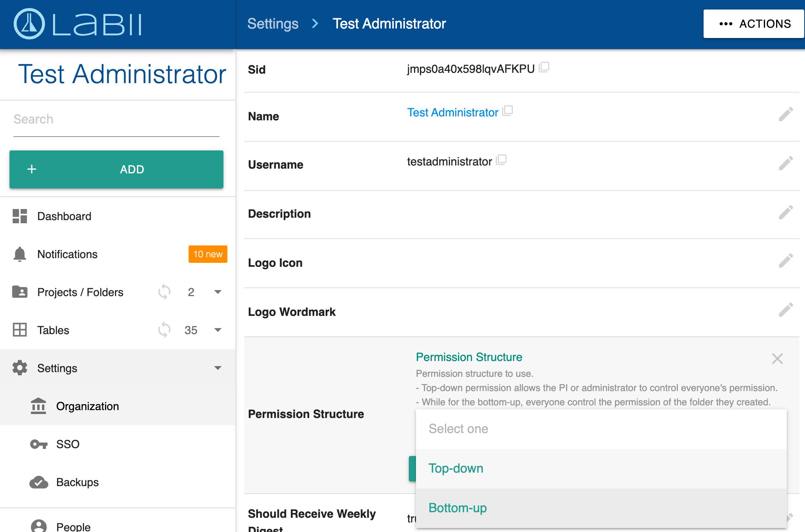This screenshot has width=805, height=532.
Task: Open the ACTIONS menu button
Action: coord(754,24)
